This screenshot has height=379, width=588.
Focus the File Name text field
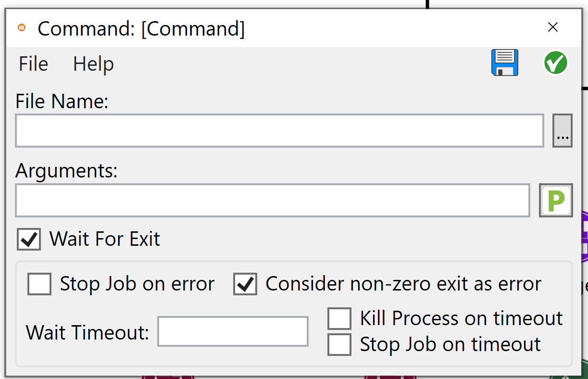(x=279, y=130)
